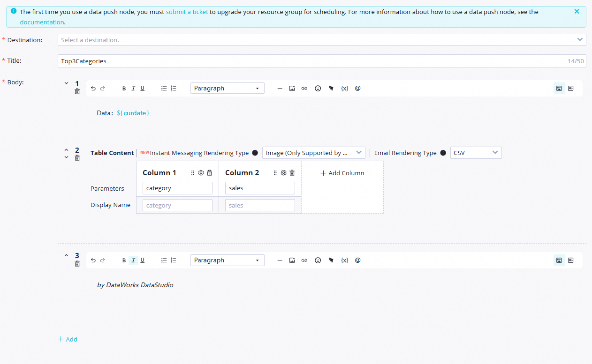Delete Column 1 with trash icon

pos(210,173)
